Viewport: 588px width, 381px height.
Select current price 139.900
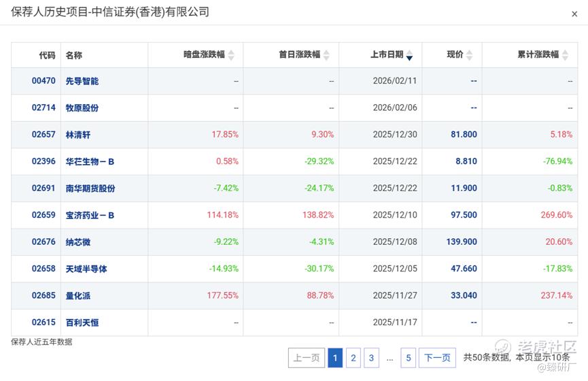[x=462, y=242]
